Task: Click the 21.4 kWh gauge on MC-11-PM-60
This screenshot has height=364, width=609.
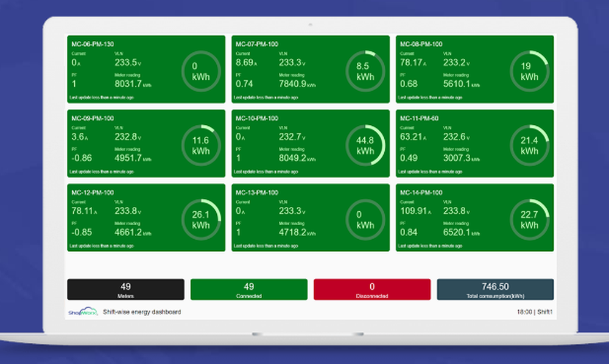Action: click(x=529, y=145)
